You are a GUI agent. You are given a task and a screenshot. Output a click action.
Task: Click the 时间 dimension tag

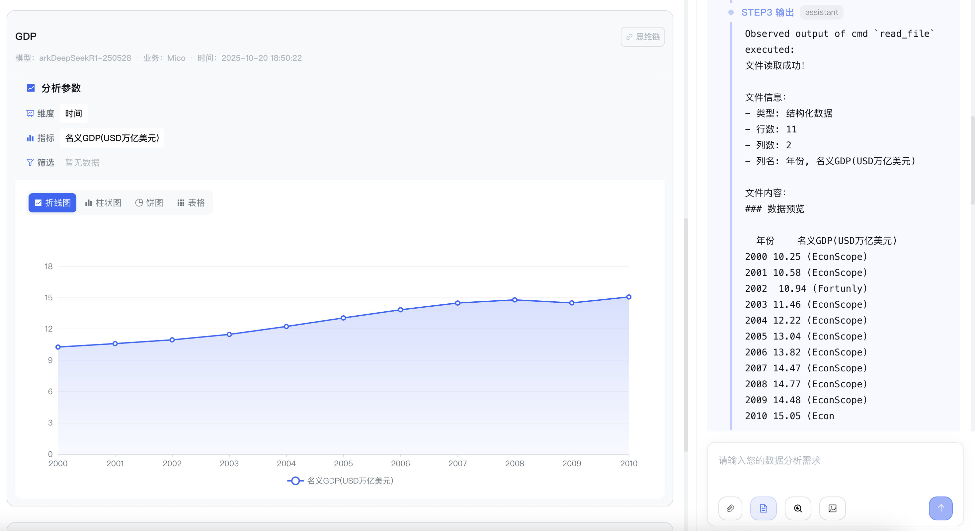73,114
